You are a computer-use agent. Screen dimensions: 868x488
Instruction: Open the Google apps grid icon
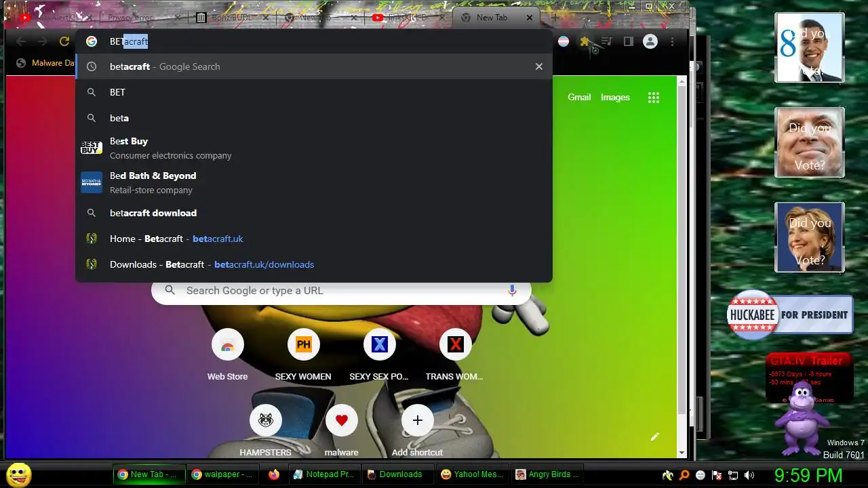pyautogui.click(x=654, y=98)
